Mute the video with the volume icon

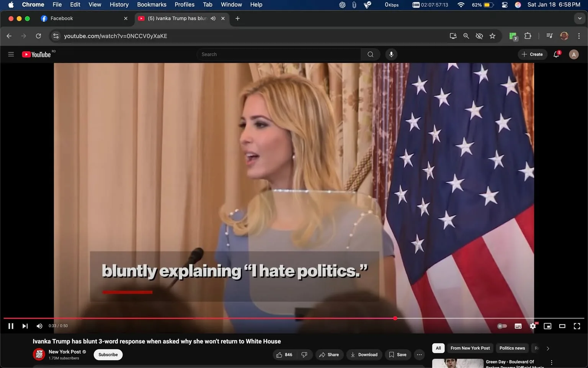tap(39, 326)
